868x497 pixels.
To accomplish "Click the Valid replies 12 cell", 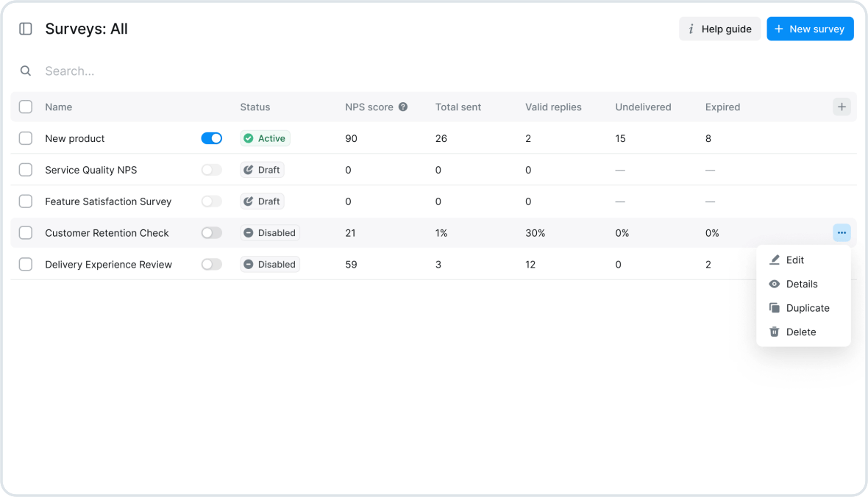I will coord(530,265).
